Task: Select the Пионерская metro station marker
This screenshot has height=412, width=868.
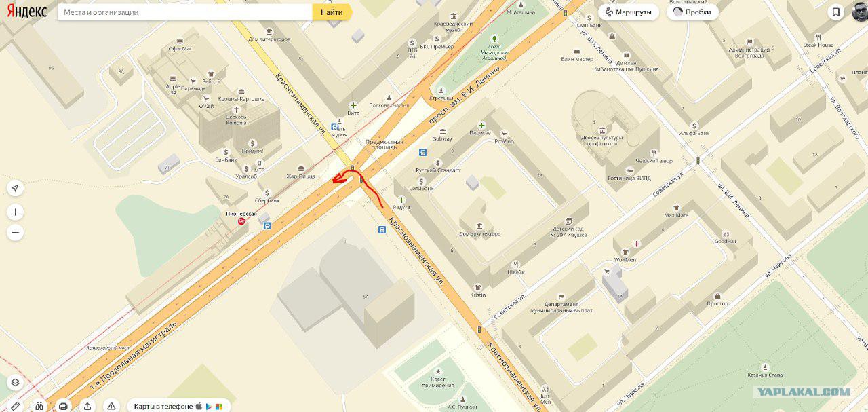Action: pos(241,221)
